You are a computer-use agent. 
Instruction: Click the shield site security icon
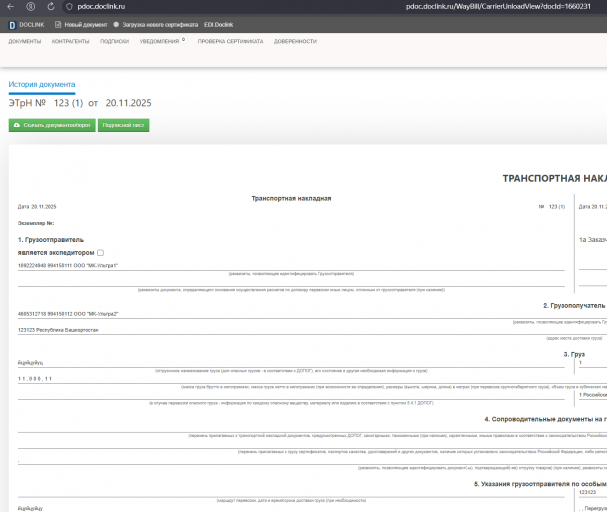pos(69,7)
